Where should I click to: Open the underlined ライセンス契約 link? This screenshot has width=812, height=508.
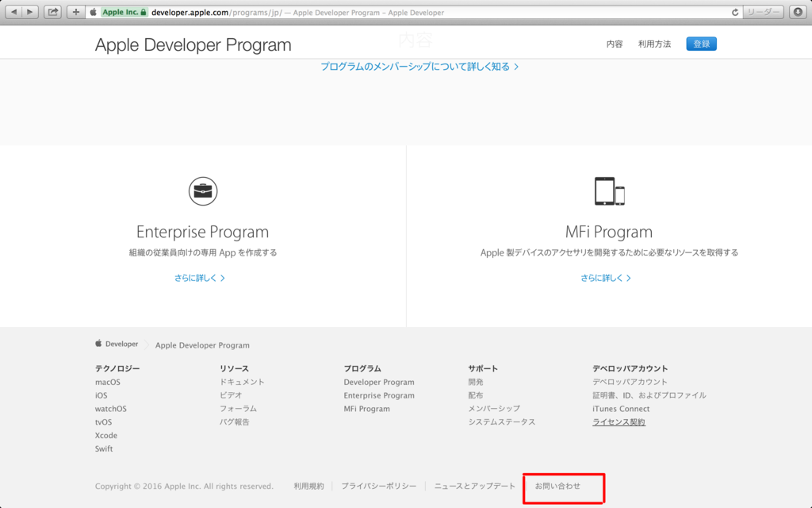pyautogui.click(x=619, y=422)
